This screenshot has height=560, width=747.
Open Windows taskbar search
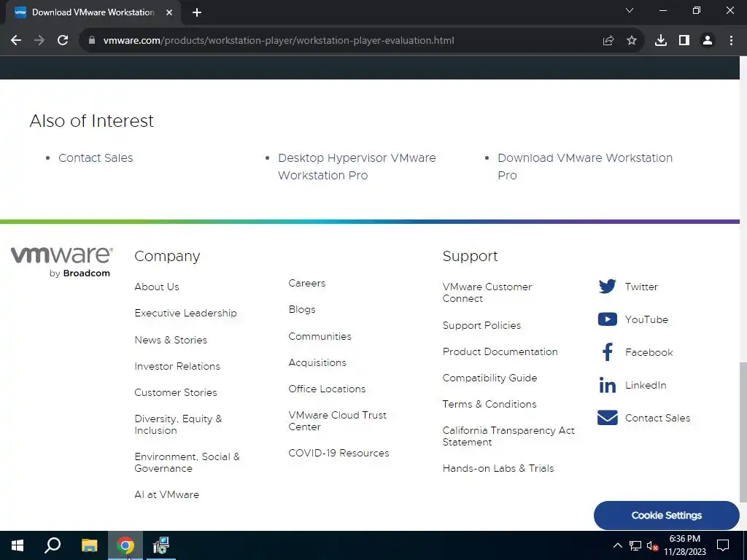pos(53,545)
